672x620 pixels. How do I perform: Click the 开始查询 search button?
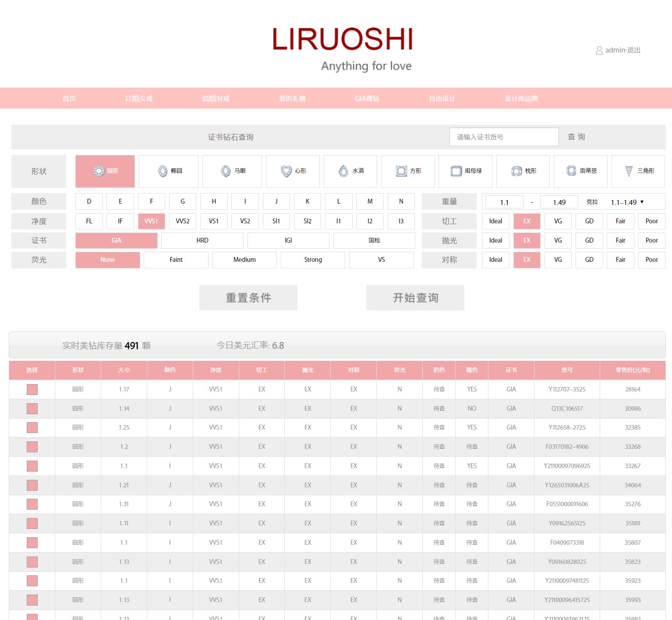click(x=415, y=298)
